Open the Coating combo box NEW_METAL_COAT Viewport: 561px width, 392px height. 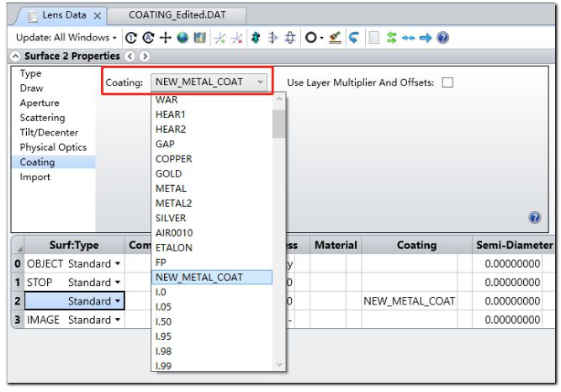209,82
